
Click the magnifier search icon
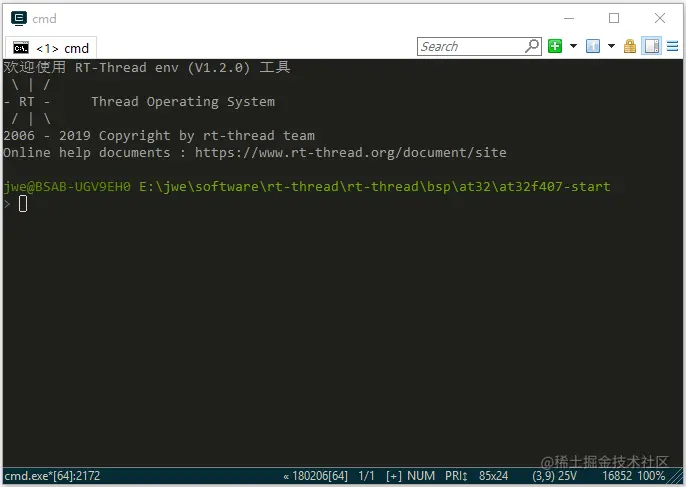click(x=532, y=46)
